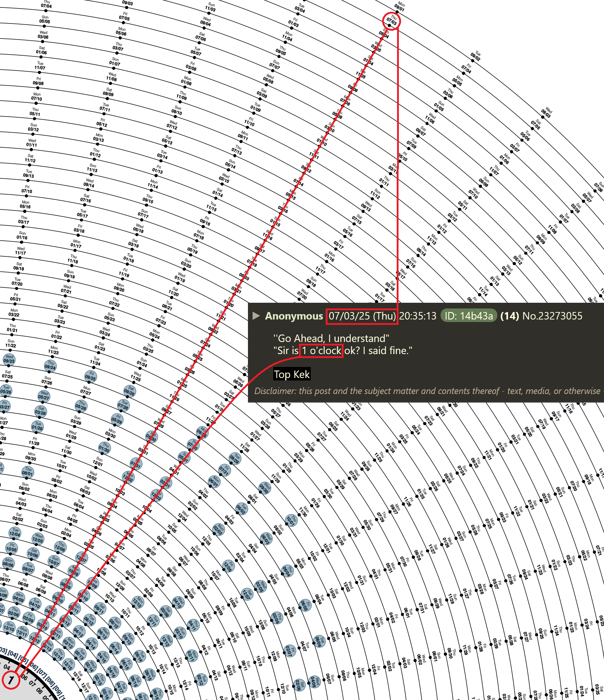Screen dimensions: 604x700
Task: Select highlighted Tue 07/28 marker
Action: click(x=123, y=405)
